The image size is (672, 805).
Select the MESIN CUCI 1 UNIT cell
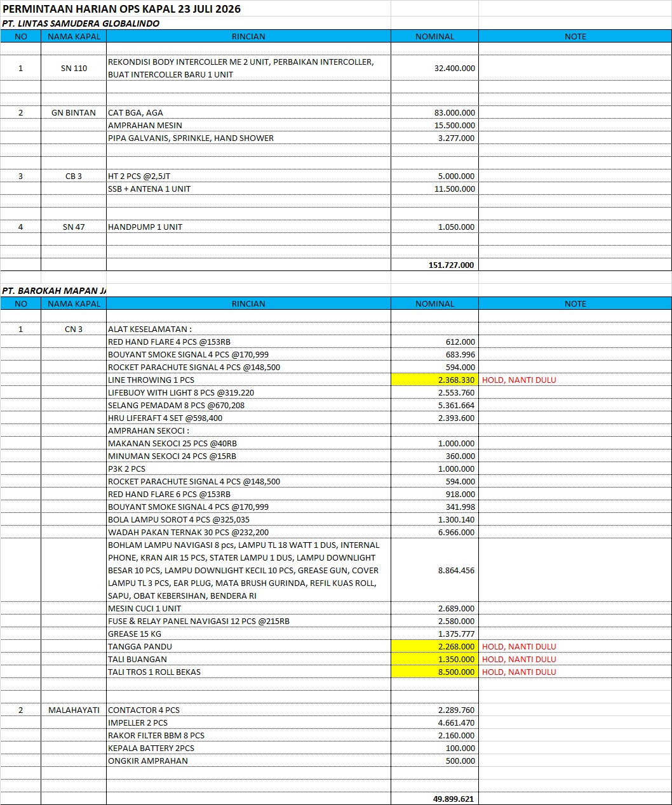pos(248,608)
